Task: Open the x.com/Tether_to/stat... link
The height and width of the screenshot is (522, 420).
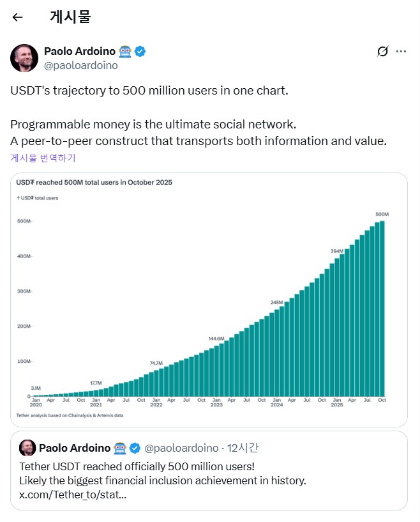Action: [72, 495]
